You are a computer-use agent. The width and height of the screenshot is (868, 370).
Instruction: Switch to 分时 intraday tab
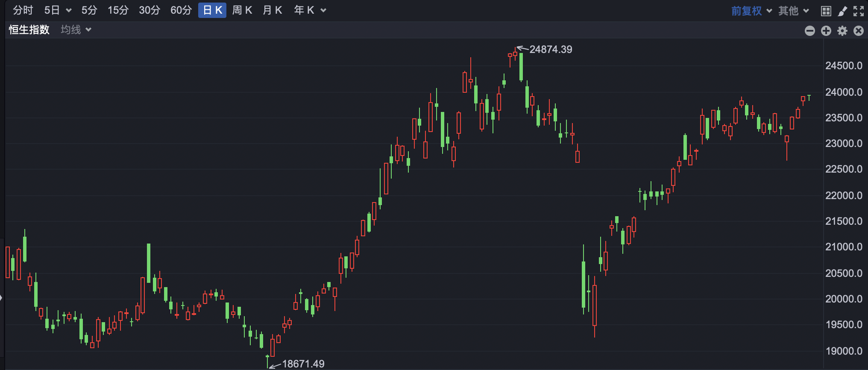tap(23, 10)
